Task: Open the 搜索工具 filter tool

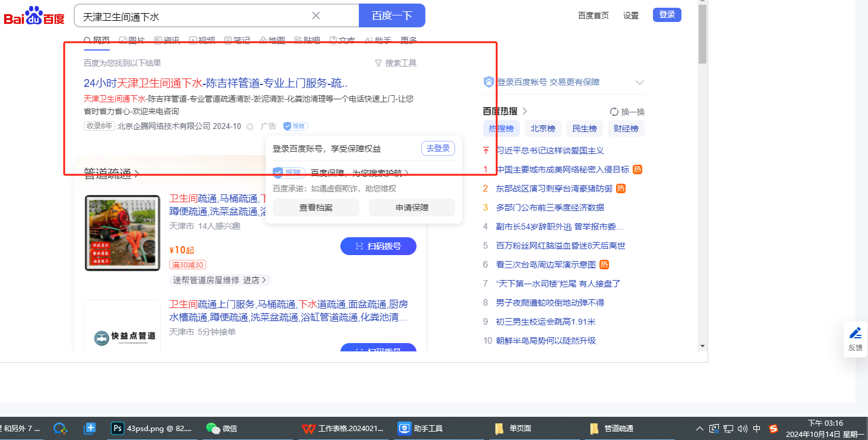Action: point(395,63)
